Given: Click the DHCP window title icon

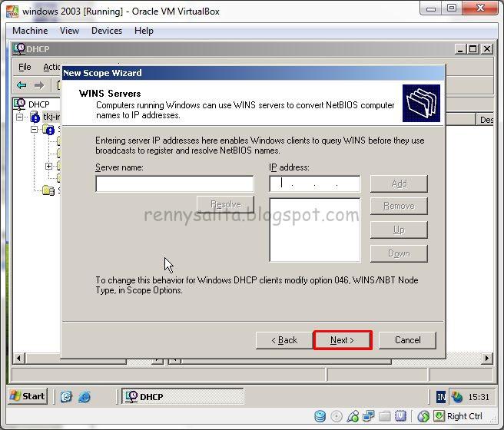Looking at the screenshot, I should click(x=19, y=49).
